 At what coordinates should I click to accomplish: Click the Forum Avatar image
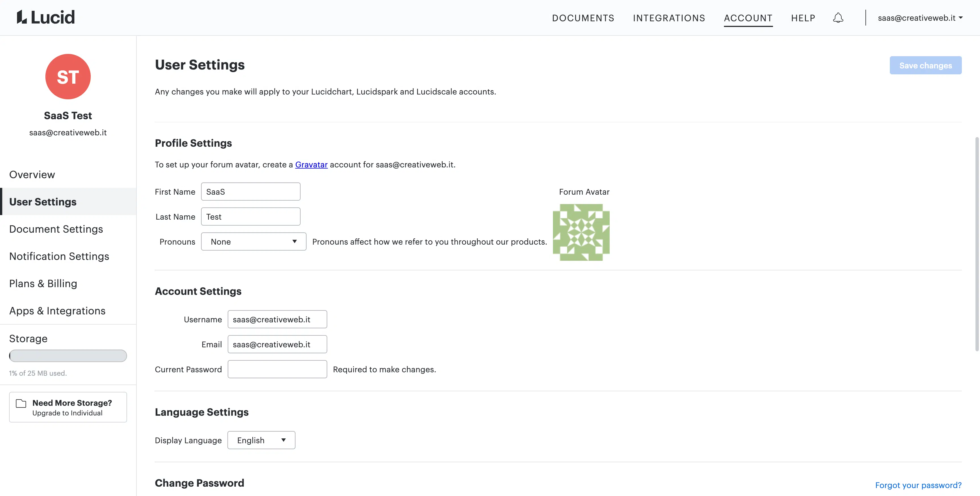coord(581,232)
